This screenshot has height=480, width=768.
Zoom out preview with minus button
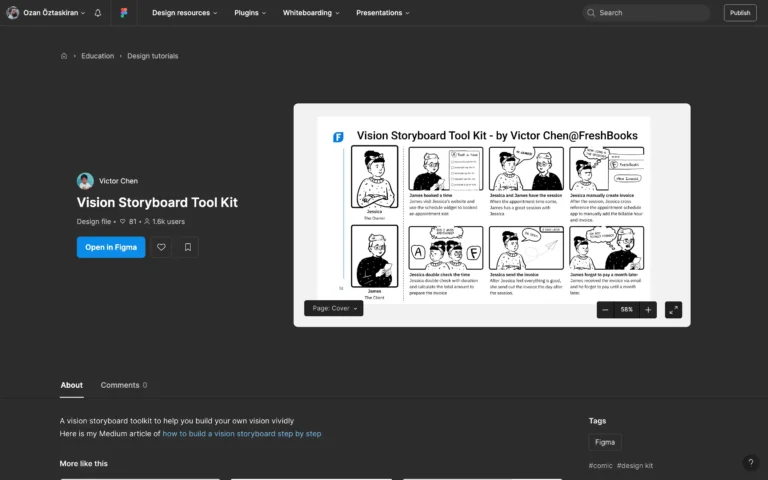pyautogui.click(x=605, y=310)
